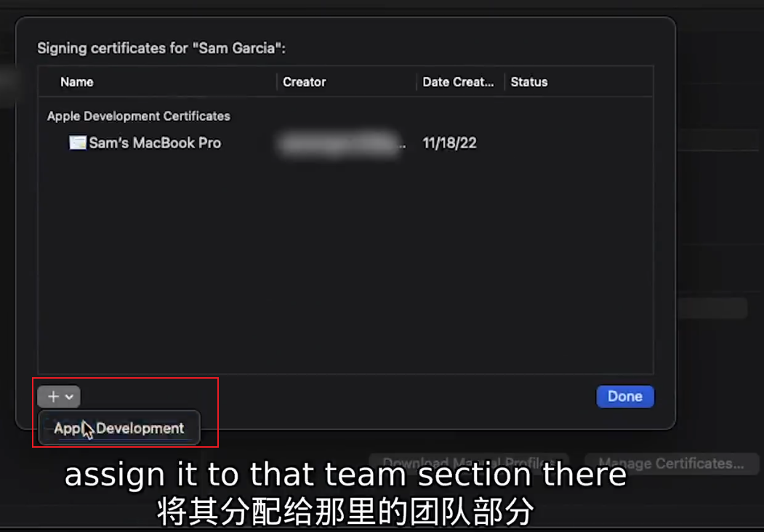Click the blurred creator cell in the row
Screen dimensions: 764x532
[x=341, y=142]
